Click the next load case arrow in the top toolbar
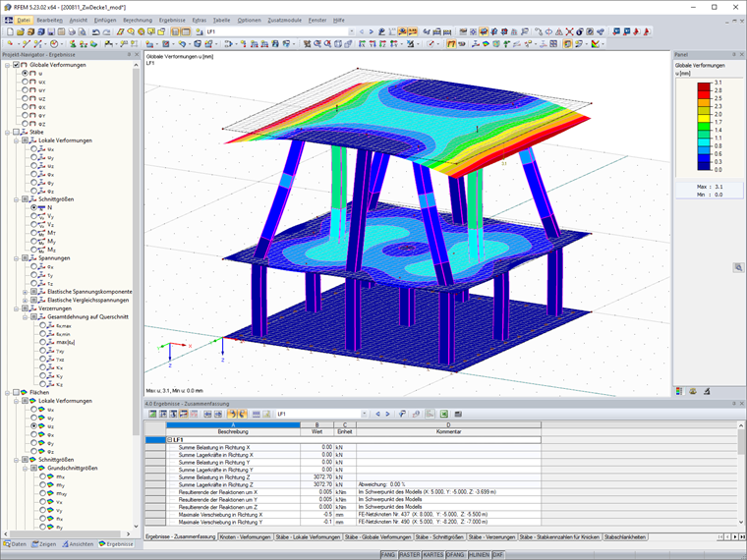This screenshot has width=747, height=560. [372, 31]
